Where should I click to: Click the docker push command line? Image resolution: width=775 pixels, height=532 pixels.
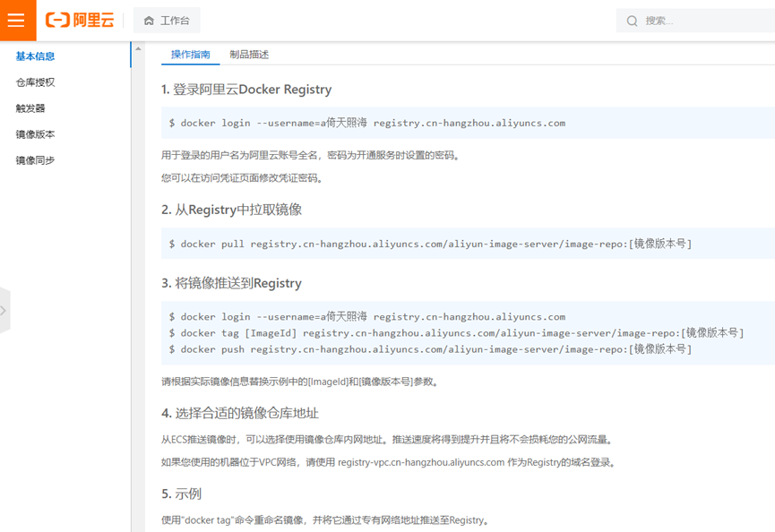click(x=430, y=349)
